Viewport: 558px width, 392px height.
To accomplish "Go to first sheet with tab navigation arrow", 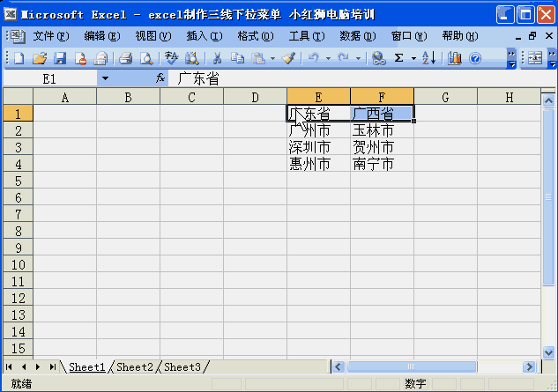I will pyautogui.click(x=9, y=366).
